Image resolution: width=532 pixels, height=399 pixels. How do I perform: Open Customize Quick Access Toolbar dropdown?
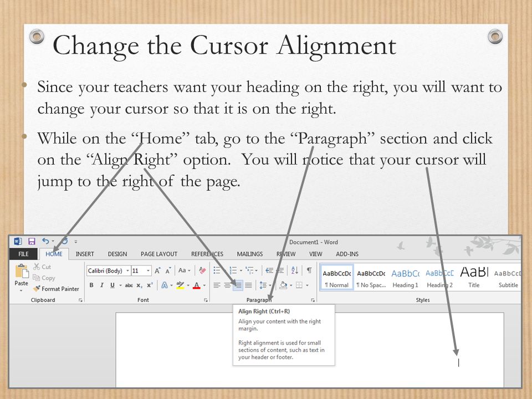[76, 242]
